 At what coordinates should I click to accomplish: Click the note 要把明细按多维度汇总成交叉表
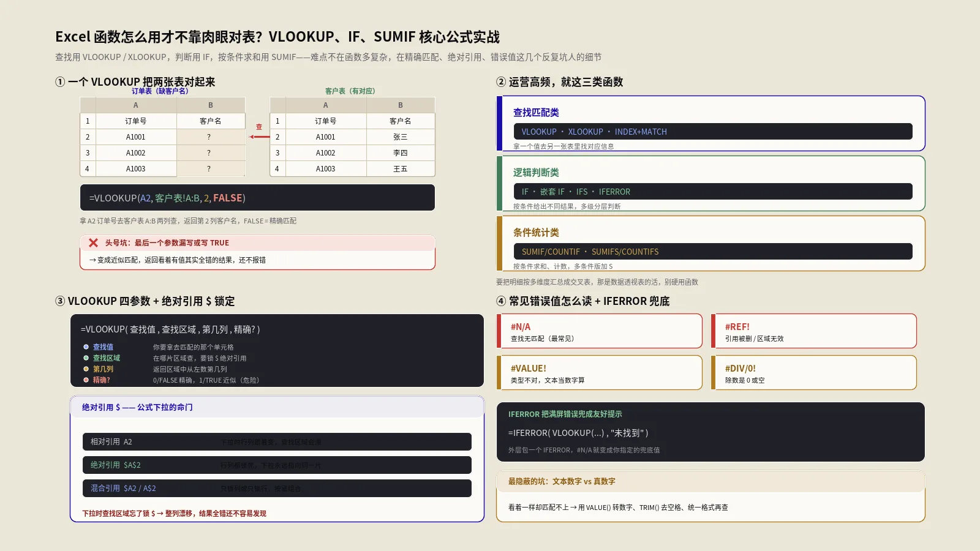[x=597, y=282]
